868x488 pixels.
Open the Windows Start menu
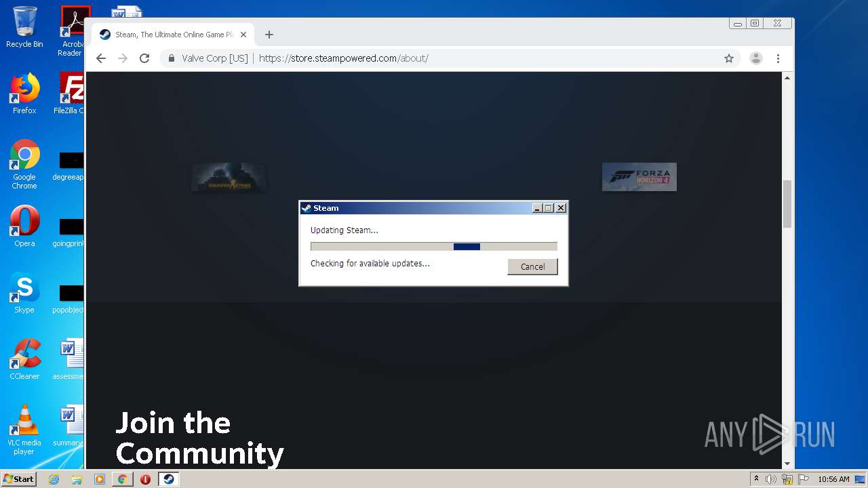[19, 479]
